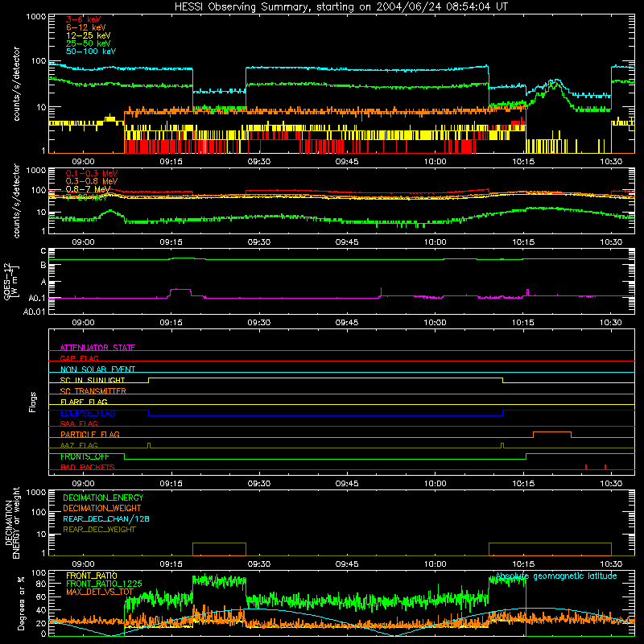Click counts/s/detector axis title of the keV panel
The width and height of the screenshot is (644, 644).
(16, 84)
